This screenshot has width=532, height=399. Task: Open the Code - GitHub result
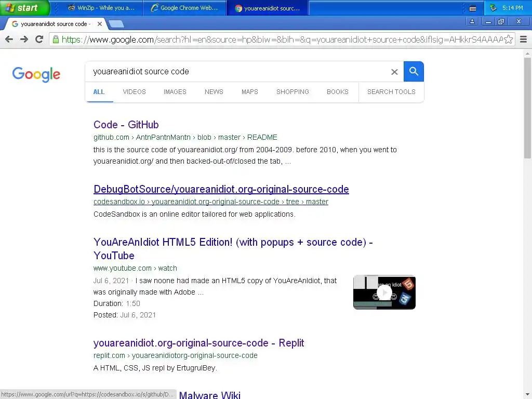(126, 125)
